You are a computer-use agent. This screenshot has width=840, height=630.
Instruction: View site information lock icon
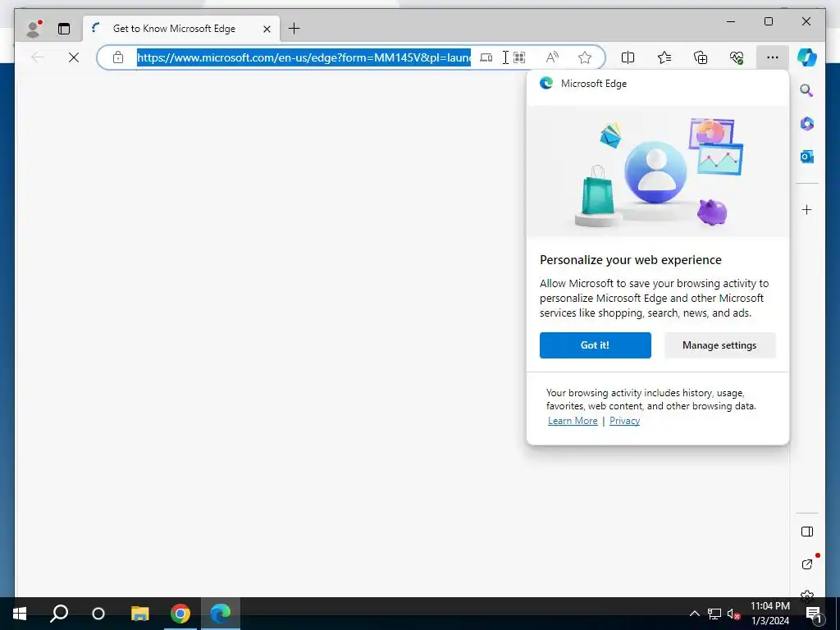point(118,57)
